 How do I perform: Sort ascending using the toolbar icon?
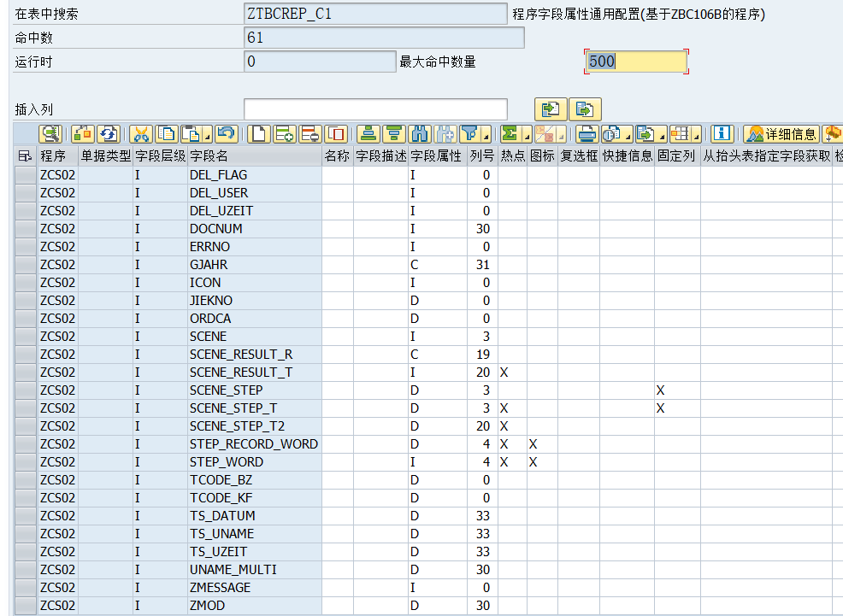click(368, 133)
